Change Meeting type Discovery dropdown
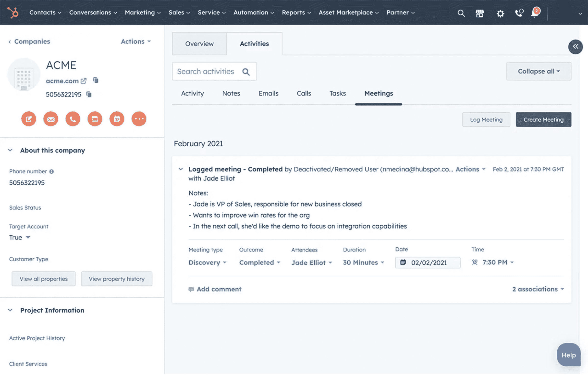Viewport: 588px width, 382px height. pos(207,262)
